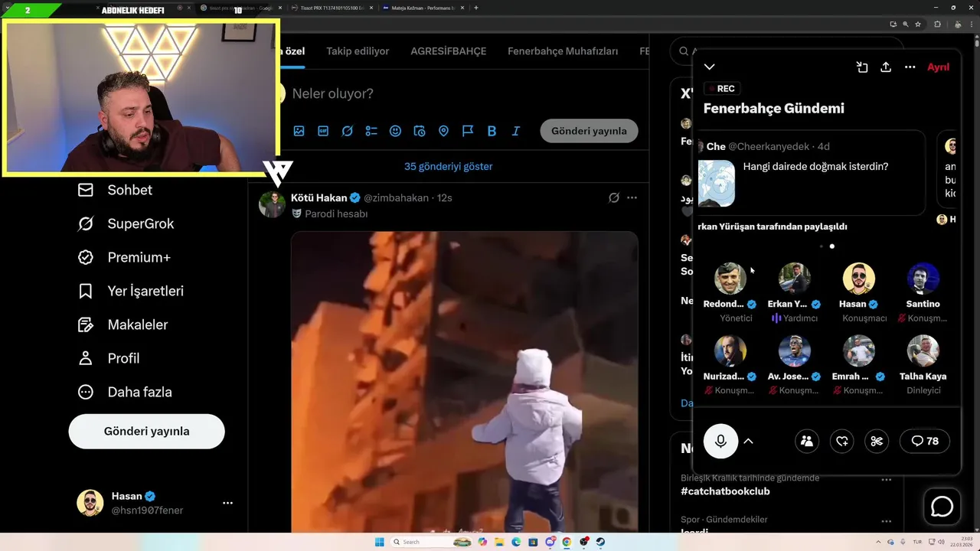The width and height of the screenshot is (980, 551).
Task: Open Kötü Hakan profile name
Action: [318, 197]
